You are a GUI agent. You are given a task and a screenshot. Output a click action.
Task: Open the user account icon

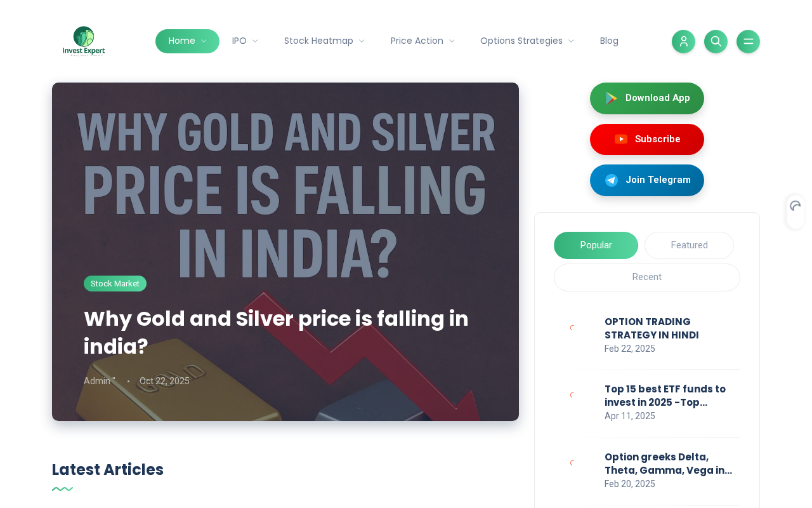(x=683, y=41)
